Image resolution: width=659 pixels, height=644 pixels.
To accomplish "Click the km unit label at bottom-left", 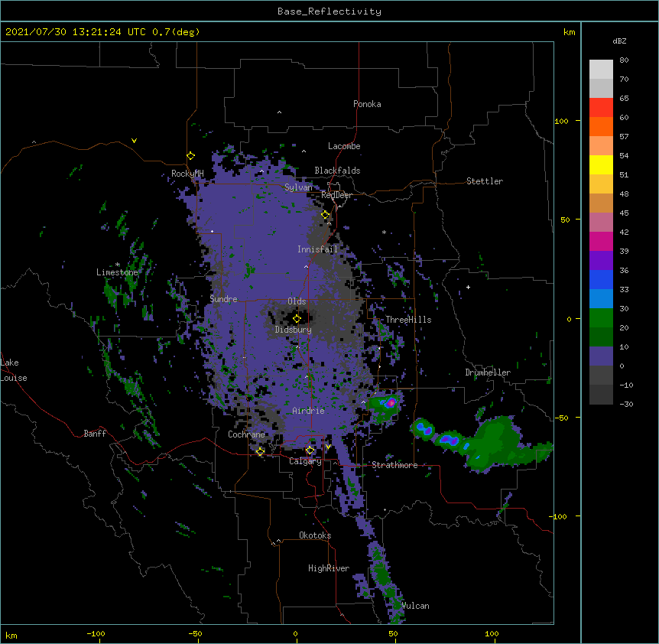I will (11, 636).
